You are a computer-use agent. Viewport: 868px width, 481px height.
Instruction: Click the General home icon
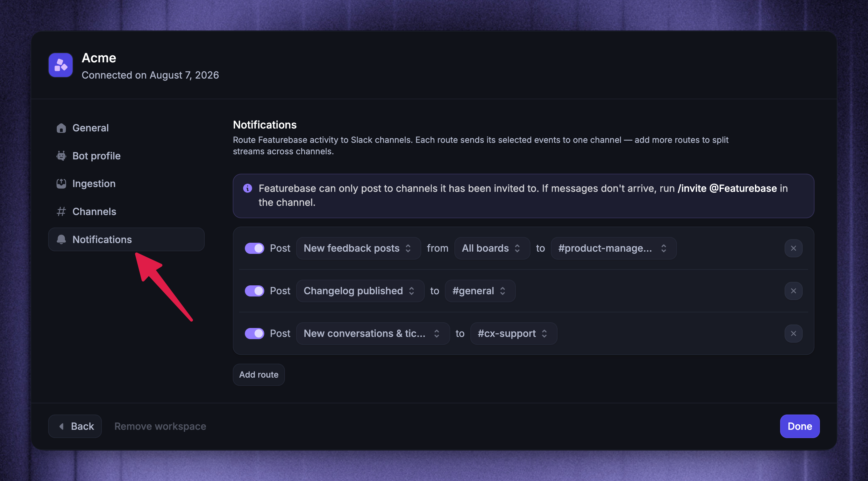(61, 128)
